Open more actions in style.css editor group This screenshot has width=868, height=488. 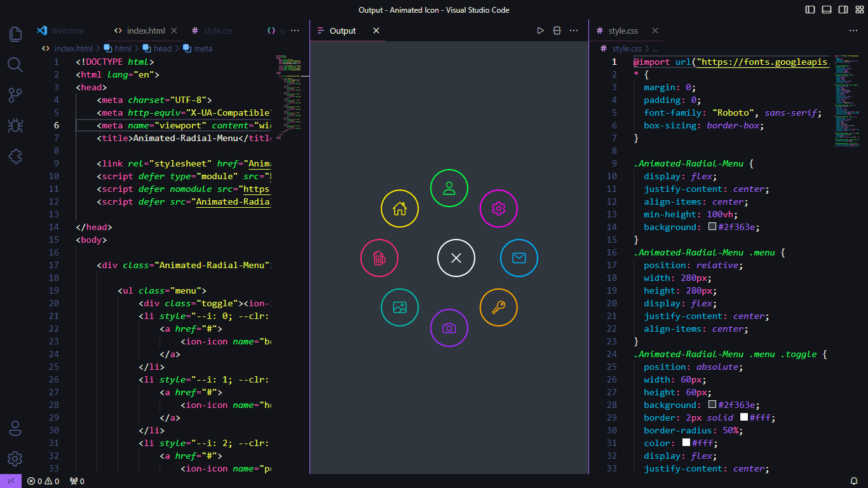pyautogui.click(x=853, y=30)
